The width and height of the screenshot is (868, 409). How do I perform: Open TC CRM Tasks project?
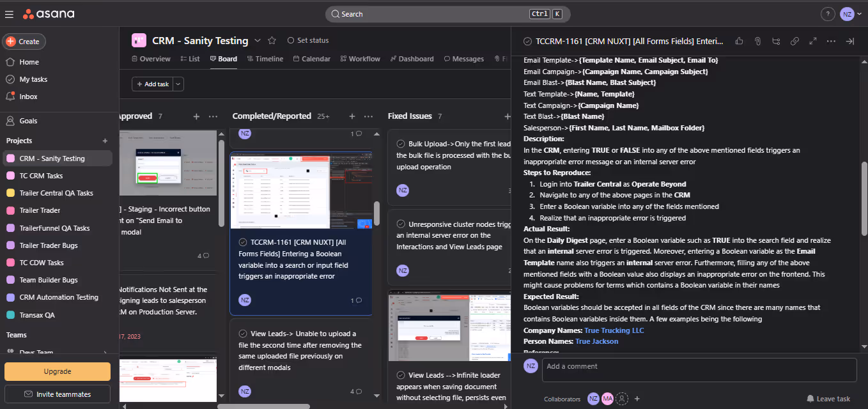click(41, 176)
